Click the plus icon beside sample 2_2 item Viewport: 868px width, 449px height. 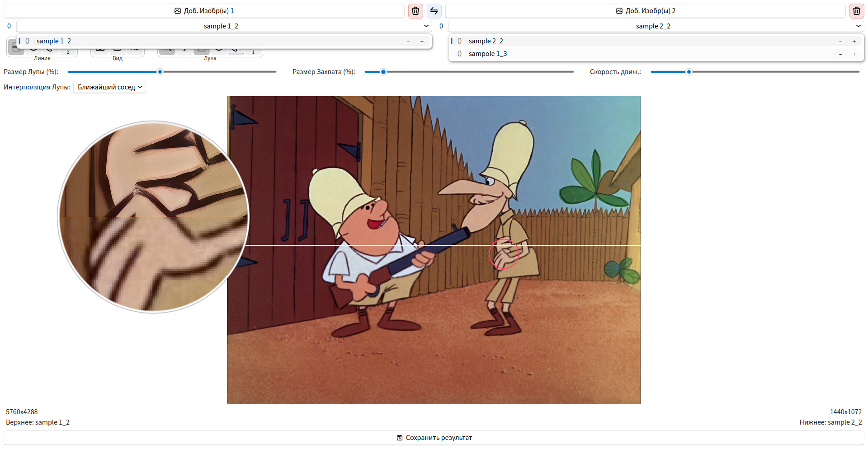click(x=854, y=41)
